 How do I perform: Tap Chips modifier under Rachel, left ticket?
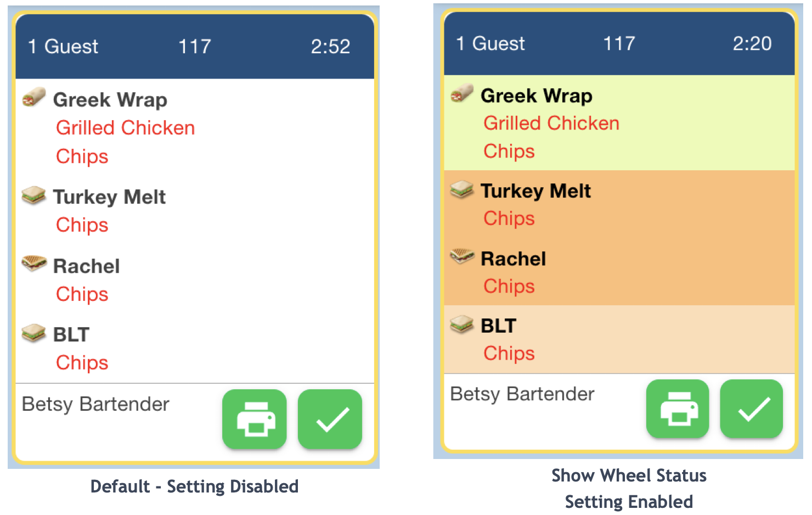tap(82, 294)
